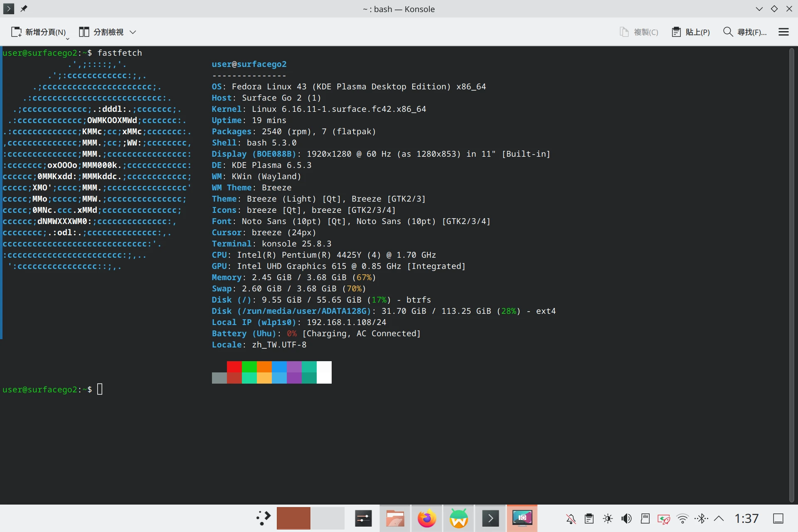This screenshot has height=532, width=798.
Task: Click the 貼上 paste button
Action: (691, 32)
